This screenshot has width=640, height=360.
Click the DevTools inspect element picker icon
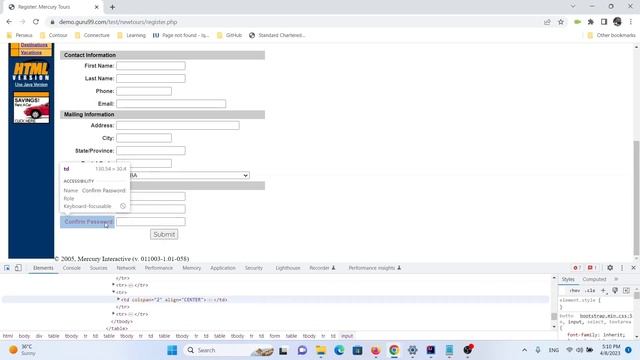(7, 268)
